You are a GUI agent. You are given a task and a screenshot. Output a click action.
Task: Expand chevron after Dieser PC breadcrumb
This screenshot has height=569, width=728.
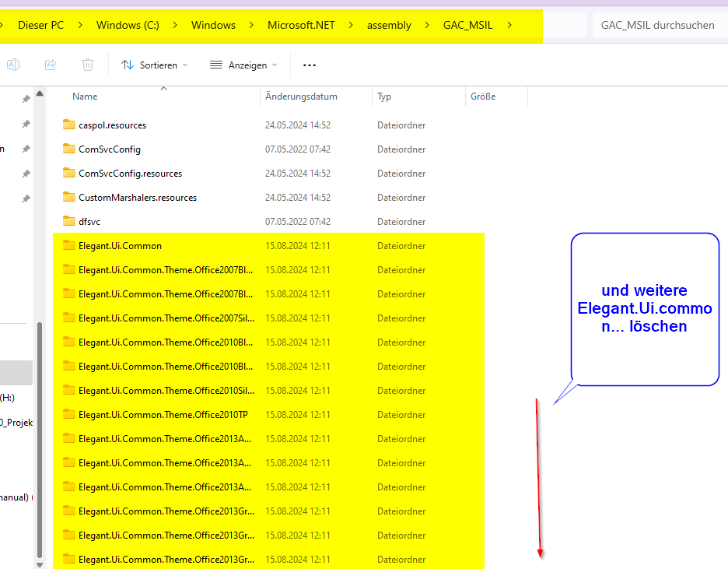coord(80,25)
